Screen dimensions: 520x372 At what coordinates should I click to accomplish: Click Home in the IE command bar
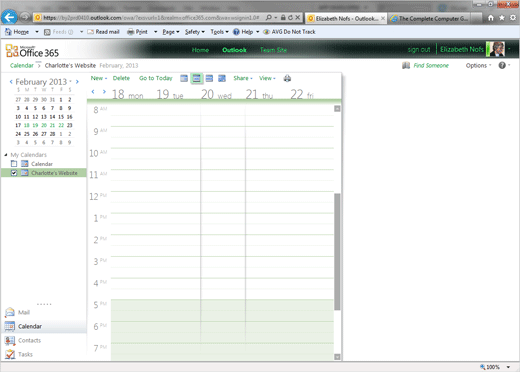tap(17, 32)
